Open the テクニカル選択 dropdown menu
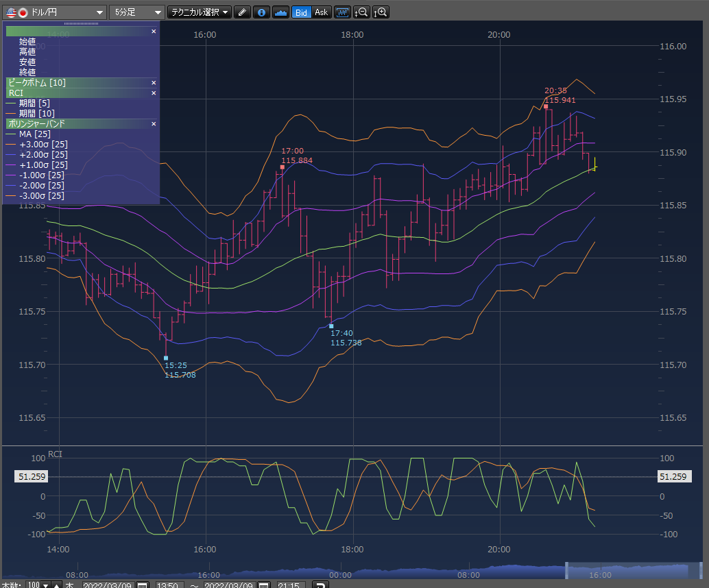The height and width of the screenshot is (588, 709). pyautogui.click(x=200, y=12)
